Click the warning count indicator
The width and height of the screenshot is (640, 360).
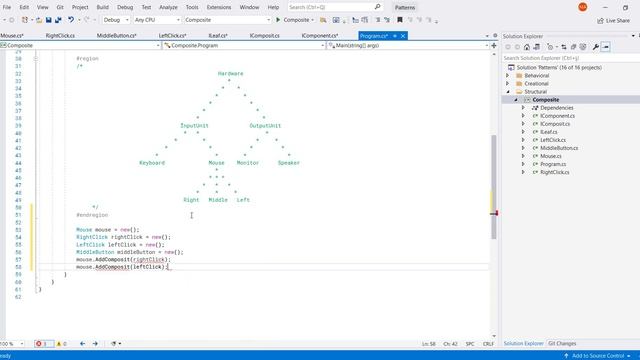(61, 344)
